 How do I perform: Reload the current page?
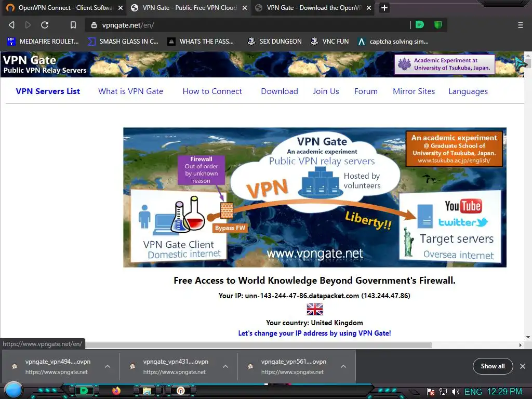pos(45,25)
